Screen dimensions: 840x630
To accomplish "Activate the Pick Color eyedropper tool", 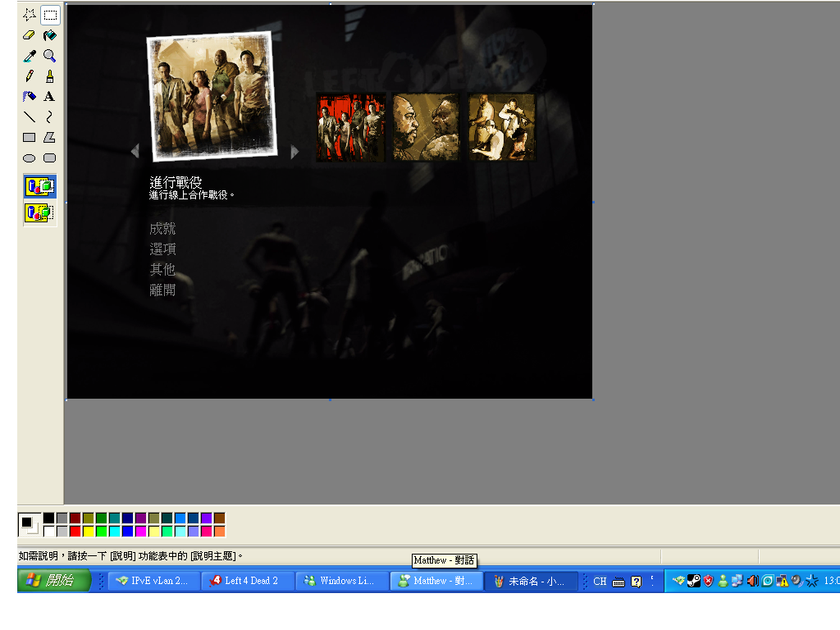I will (x=29, y=56).
